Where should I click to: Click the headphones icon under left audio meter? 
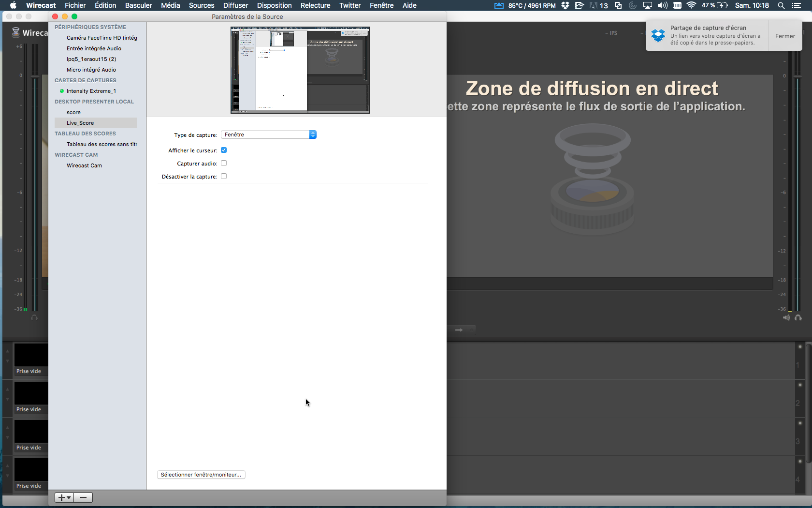click(x=34, y=318)
